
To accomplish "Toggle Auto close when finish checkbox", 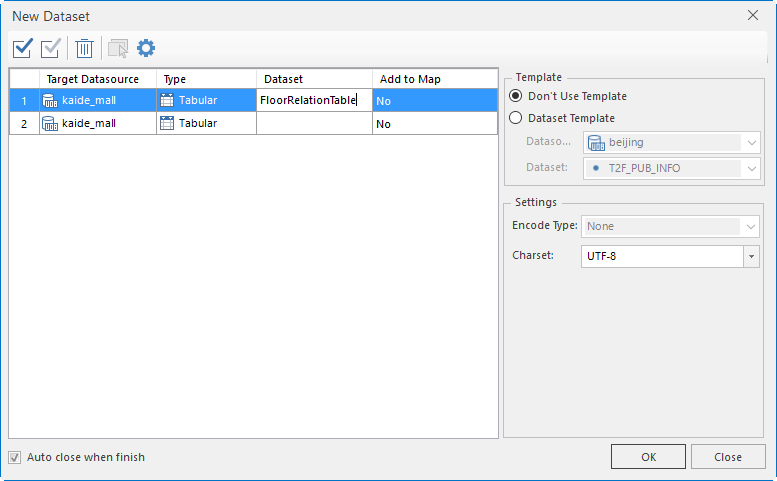I will 15,457.
